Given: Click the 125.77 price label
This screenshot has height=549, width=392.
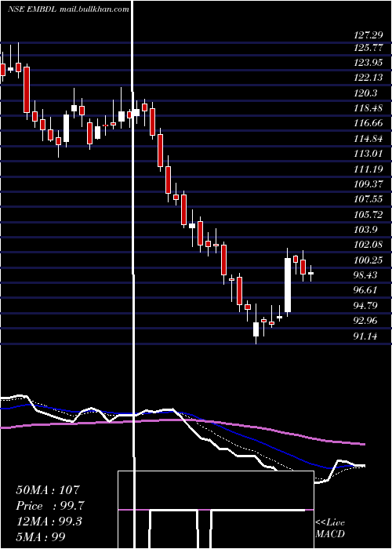Looking at the screenshot, I should [368, 47].
